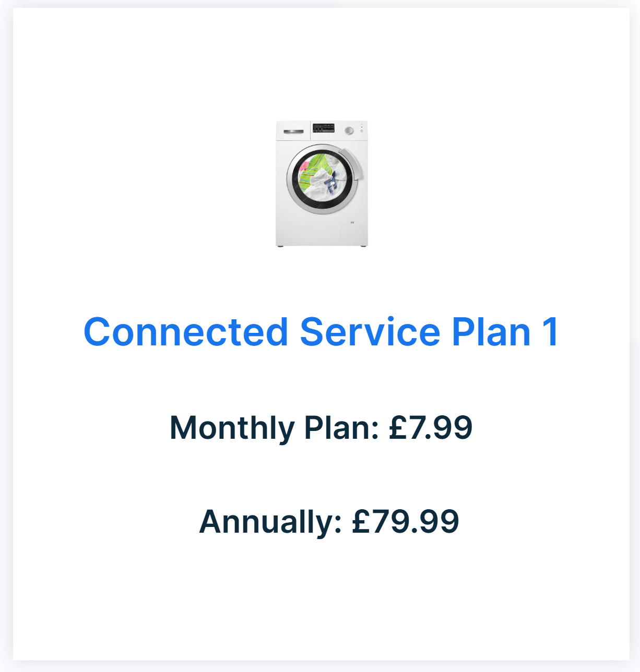The height and width of the screenshot is (672, 640).
Task: Click the word "Connected" in the title
Action: 186,332
